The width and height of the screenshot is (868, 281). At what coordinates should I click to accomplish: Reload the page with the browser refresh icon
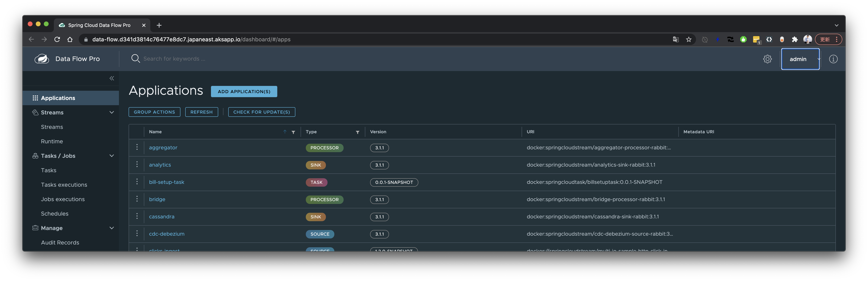[x=57, y=39]
